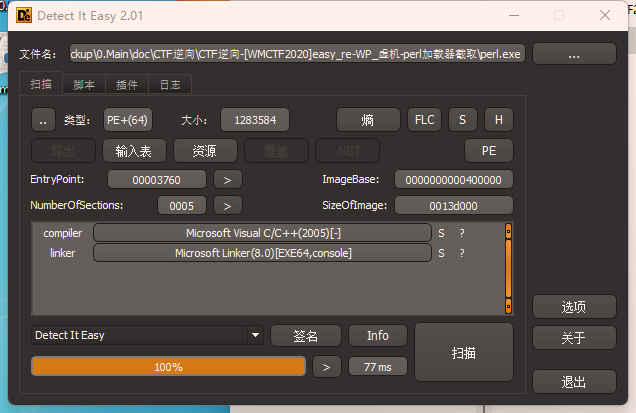Click the 退出 exit button
This screenshot has width=636, height=413.
pos(574,381)
